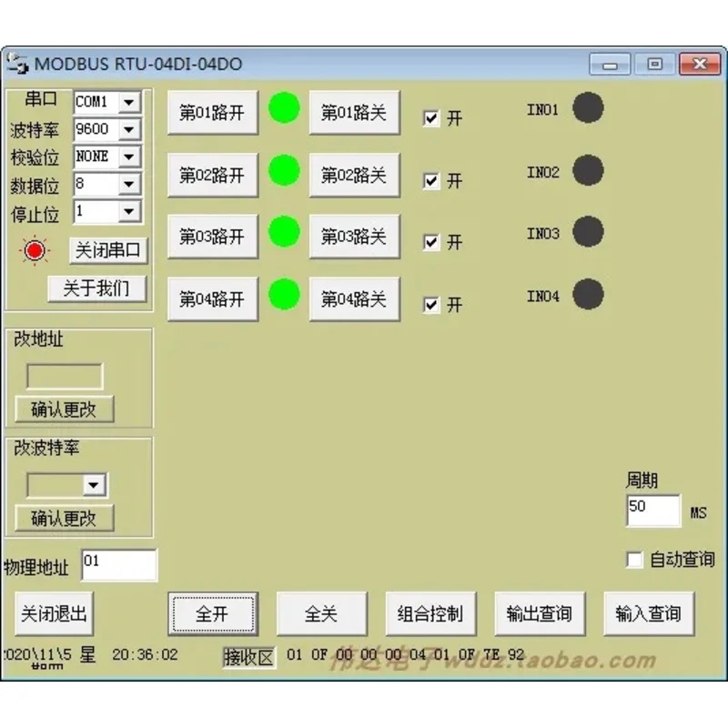
Task: Toggle the 开 checkbox for channel 02
Action: [431, 180]
